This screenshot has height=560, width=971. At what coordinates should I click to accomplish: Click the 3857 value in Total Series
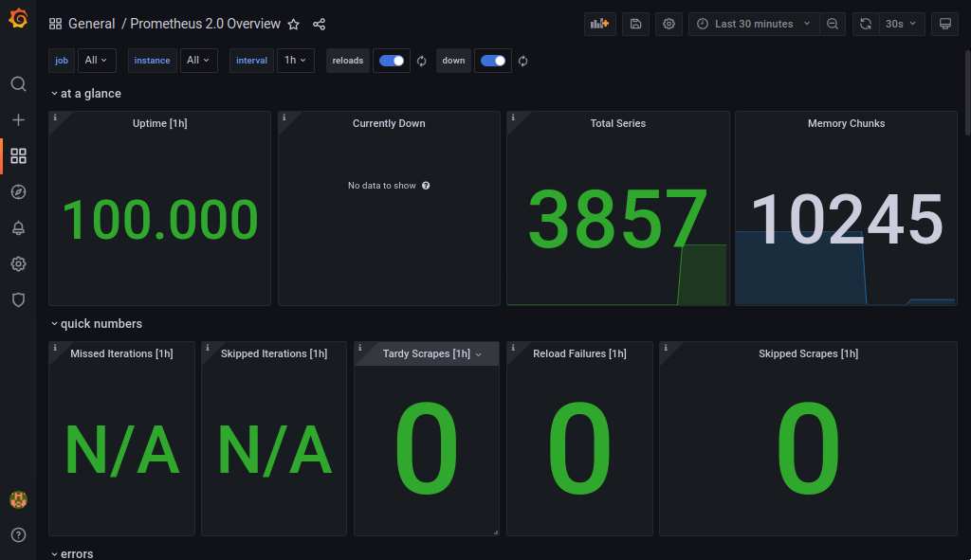coord(616,218)
